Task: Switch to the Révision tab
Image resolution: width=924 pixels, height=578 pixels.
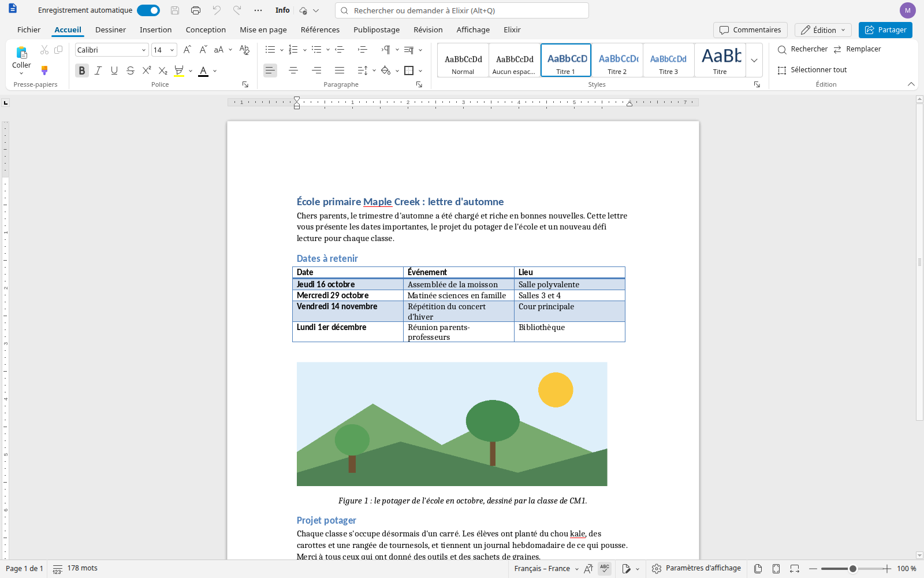Action: [428, 30]
